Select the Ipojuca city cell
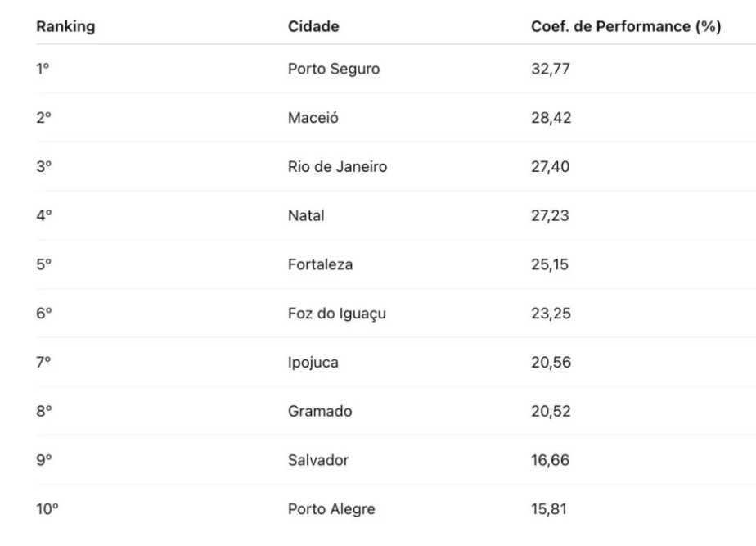 (313, 363)
